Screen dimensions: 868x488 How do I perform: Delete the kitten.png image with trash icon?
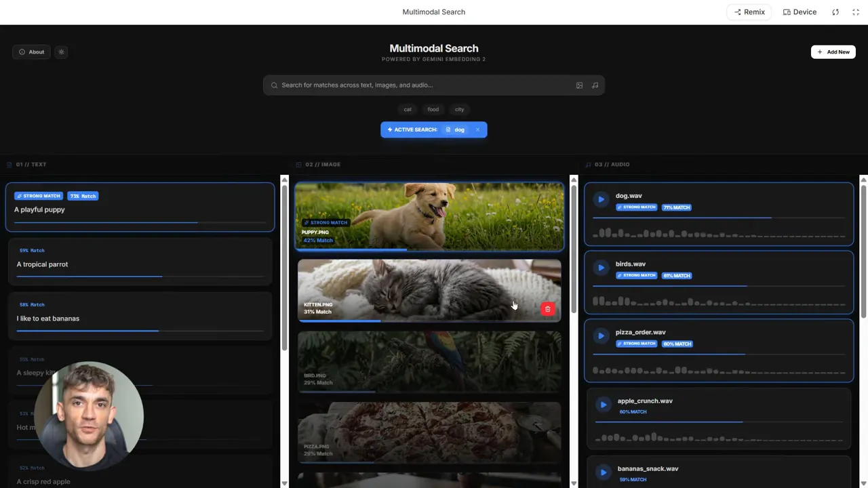click(x=548, y=309)
